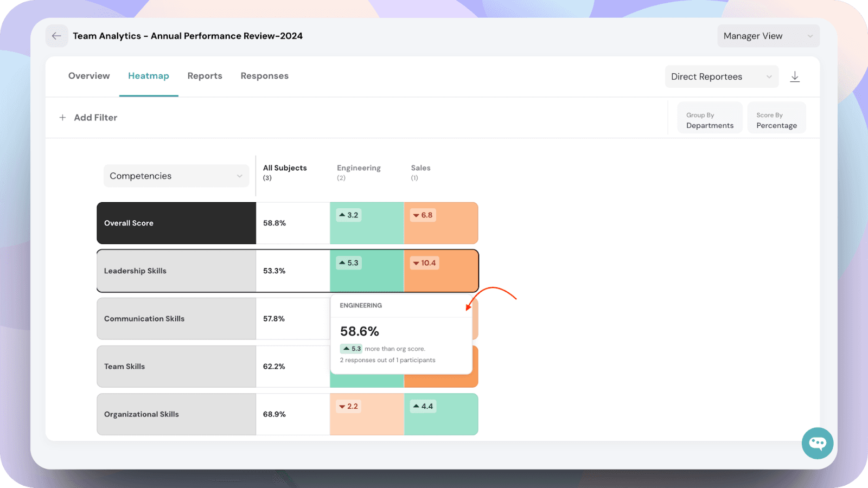
Task: Click the 2.2 decrease badge for Engineering
Action: (x=348, y=406)
